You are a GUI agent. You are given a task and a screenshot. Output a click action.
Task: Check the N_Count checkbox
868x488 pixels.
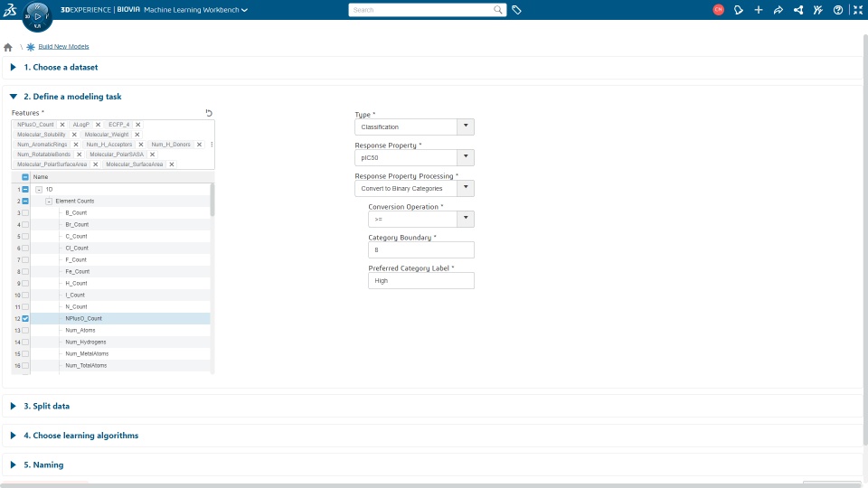(x=25, y=306)
